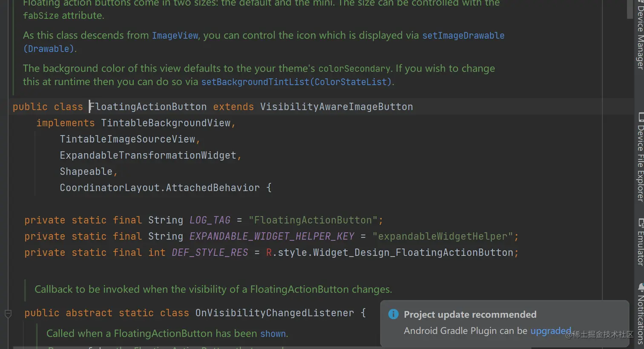Screen dimensions: 644x349
Task: Click the "shown" link in the comment
Action: point(273,334)
